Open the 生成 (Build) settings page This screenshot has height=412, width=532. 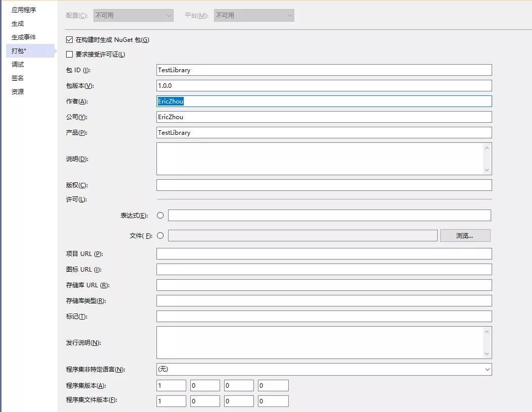click(x=17, y=23)
